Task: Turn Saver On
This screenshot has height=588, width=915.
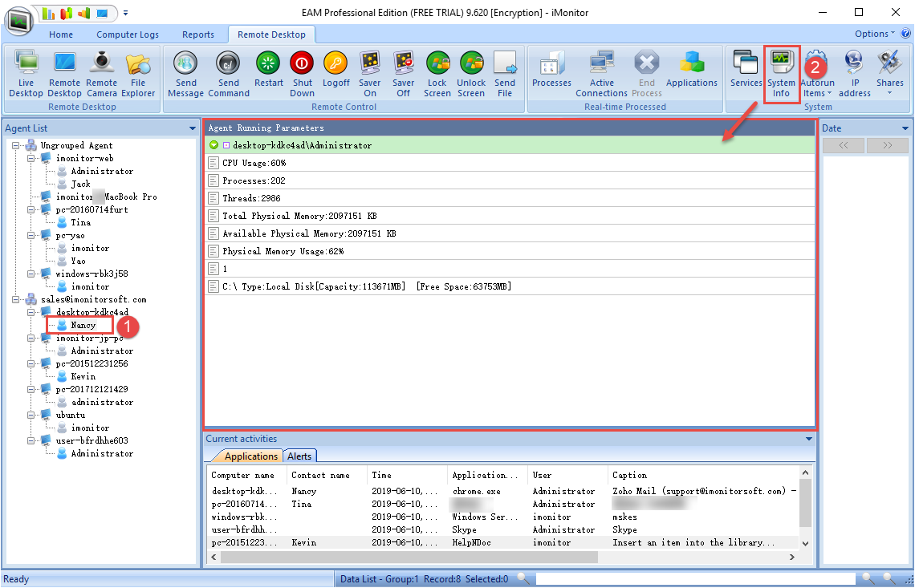Action: [x=370, y=74]
